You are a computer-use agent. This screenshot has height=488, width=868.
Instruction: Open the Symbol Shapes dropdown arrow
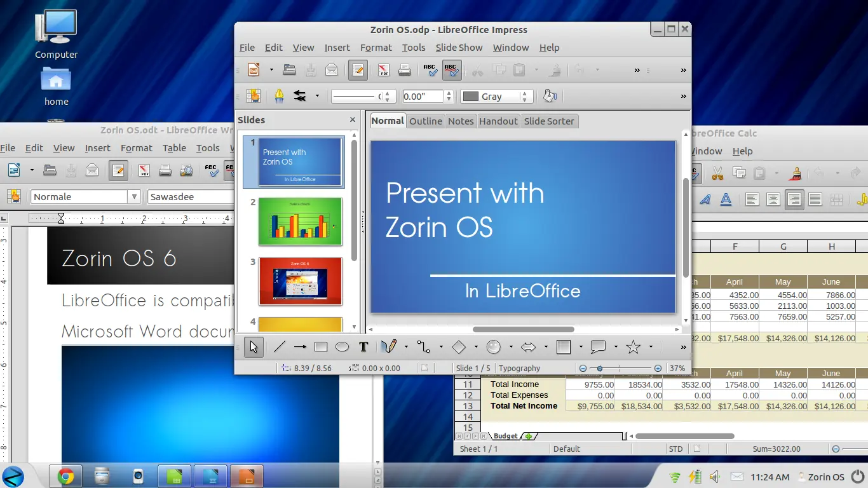[x=511, y=347]
